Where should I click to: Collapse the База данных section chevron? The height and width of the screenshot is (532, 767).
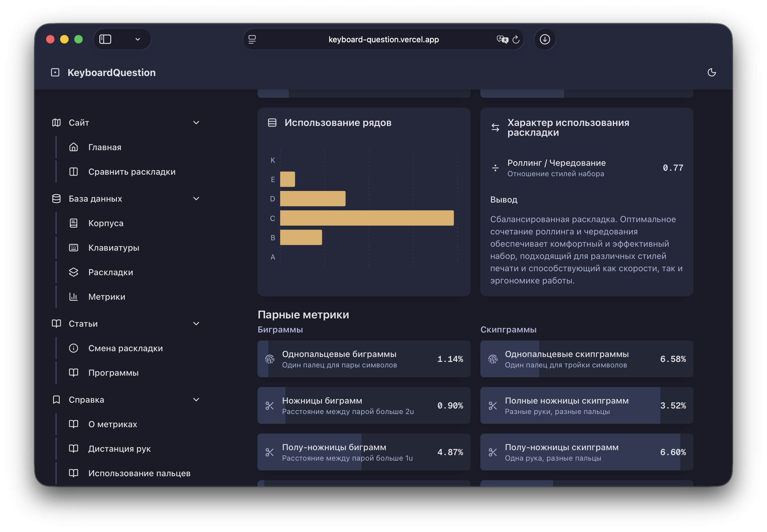pos(196,199)
